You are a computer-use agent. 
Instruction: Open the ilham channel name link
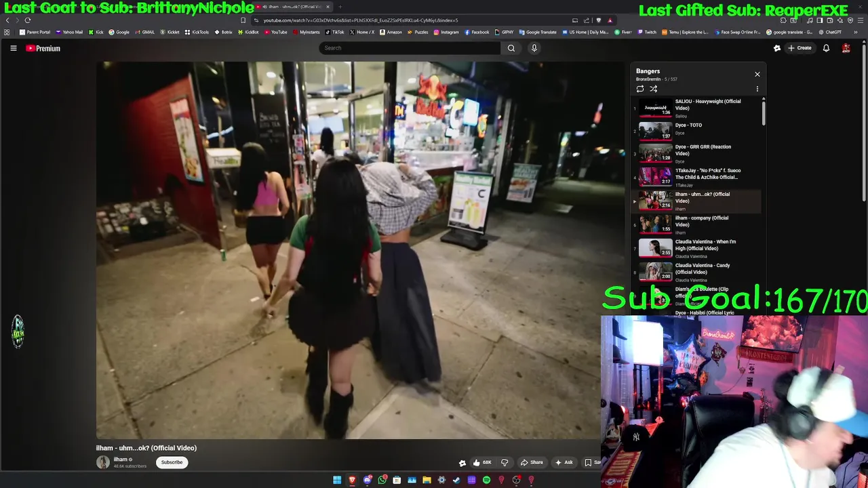coord(121,460)
